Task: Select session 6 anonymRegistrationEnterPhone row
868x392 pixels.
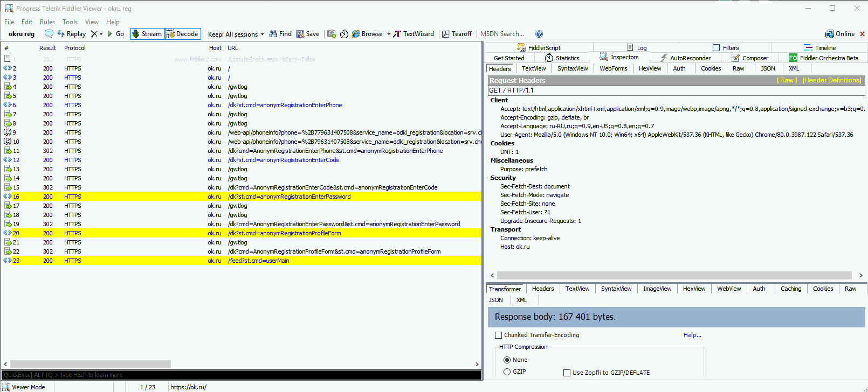Action: (x=241, y=105)
